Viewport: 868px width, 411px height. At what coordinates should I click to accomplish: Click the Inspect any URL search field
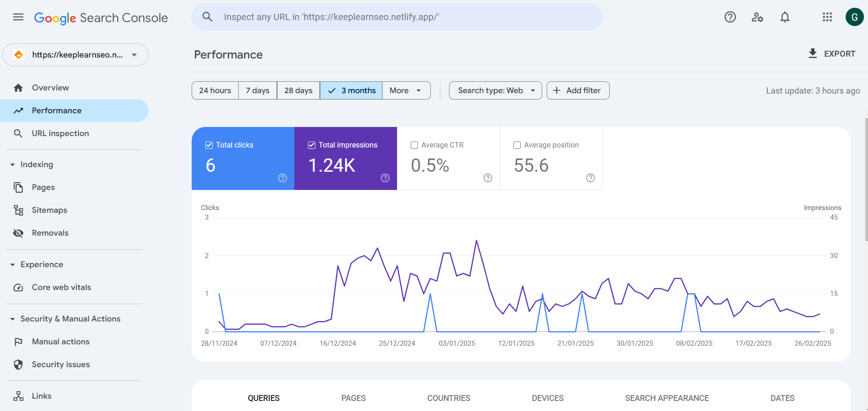tap(397, 17)
